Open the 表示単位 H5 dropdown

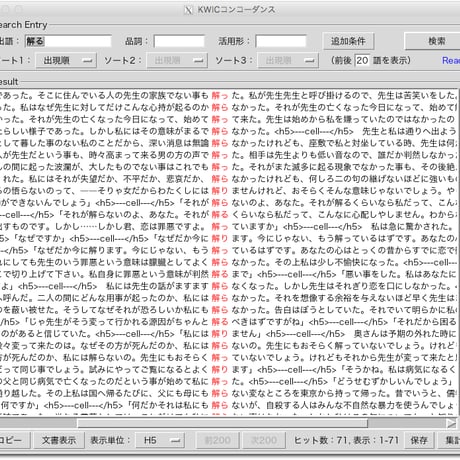pyautogui.click(x=161, y=440)
